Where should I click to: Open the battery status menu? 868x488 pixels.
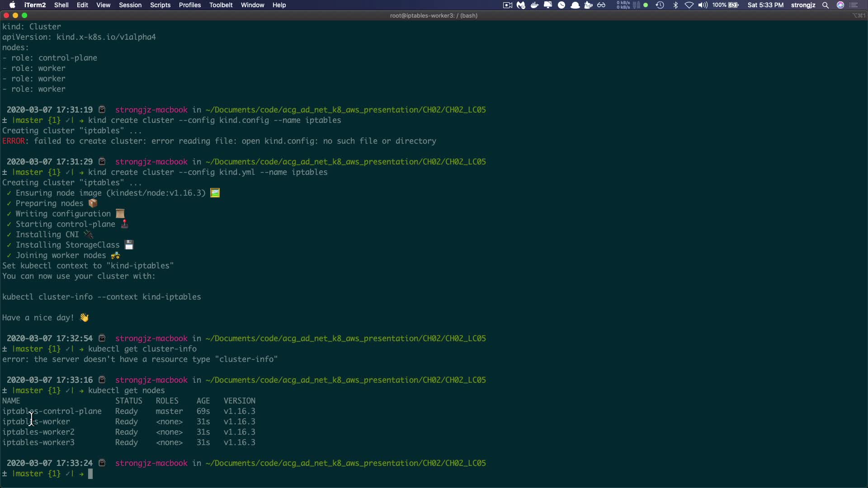click(733, 5)
